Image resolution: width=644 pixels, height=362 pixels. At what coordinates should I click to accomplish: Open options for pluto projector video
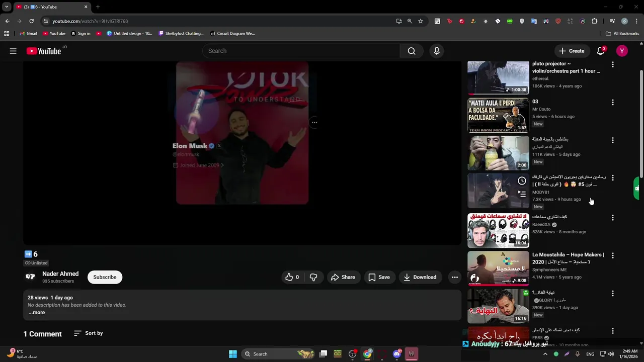click(612, 64)
